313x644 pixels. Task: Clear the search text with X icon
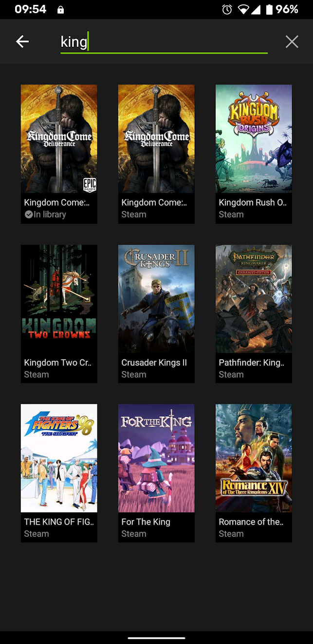click(x=292, y=42)
